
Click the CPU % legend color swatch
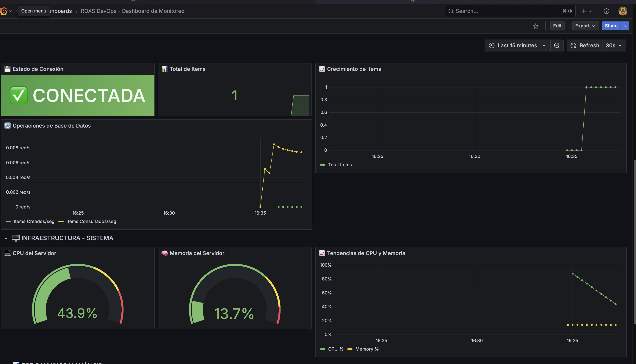(322, 349)
